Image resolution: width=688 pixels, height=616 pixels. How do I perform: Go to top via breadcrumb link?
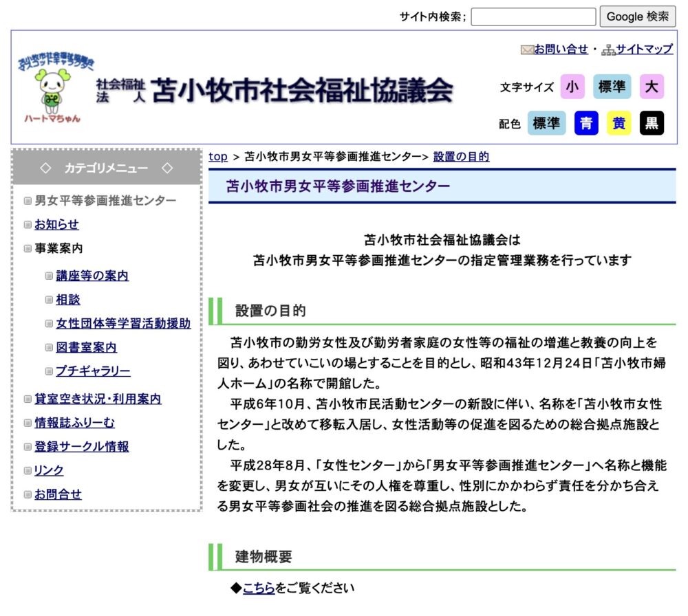218,157
